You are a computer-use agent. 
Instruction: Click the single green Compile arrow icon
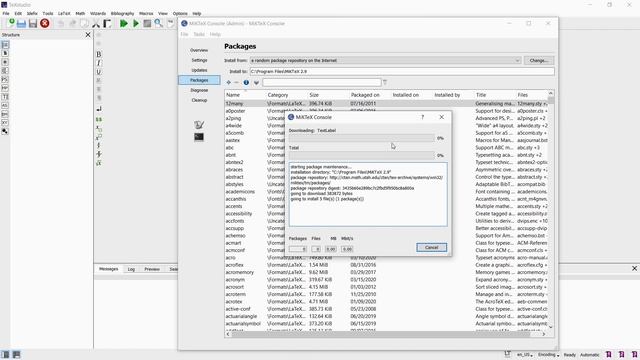coord(136,24)
